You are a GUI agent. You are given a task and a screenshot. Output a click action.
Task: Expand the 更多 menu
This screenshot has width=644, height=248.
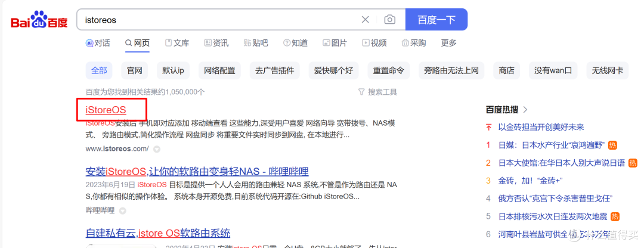[449, 43]
